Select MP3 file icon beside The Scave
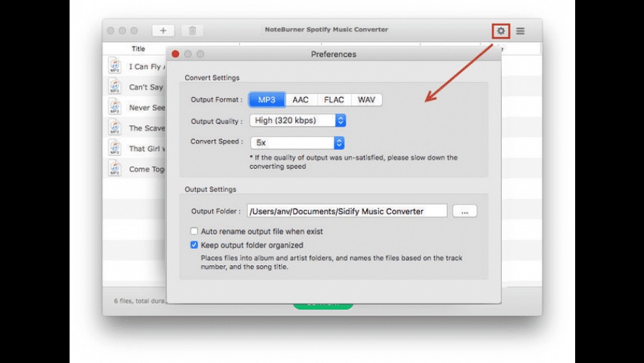 click(115, 127)
